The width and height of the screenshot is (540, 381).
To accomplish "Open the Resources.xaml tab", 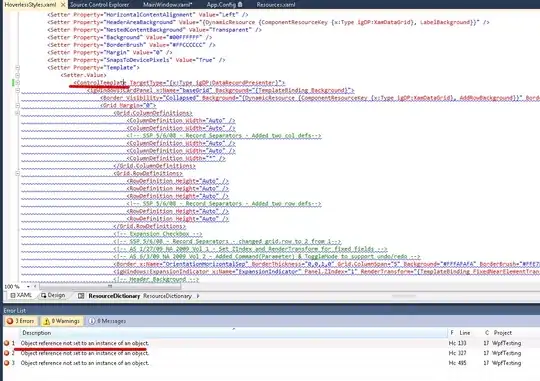I will (276, 5).
